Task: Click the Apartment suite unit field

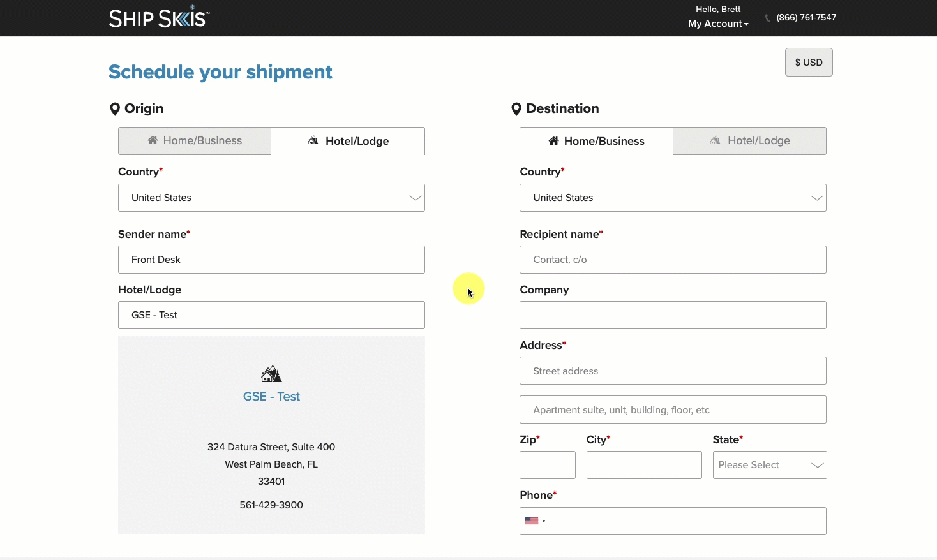Action: (x=673, y=409)
